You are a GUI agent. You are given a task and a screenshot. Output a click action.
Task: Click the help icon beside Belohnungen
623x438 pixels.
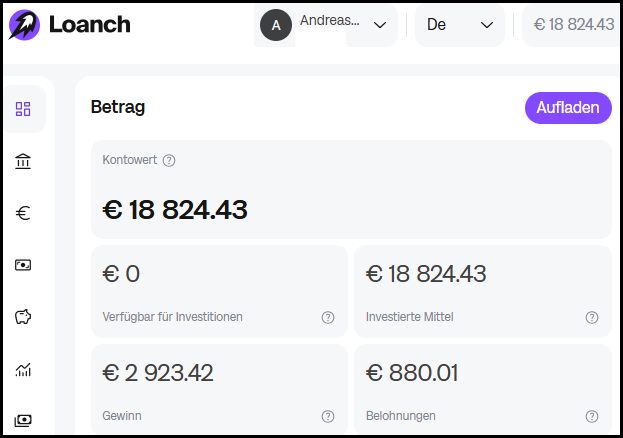coord(592,416)
